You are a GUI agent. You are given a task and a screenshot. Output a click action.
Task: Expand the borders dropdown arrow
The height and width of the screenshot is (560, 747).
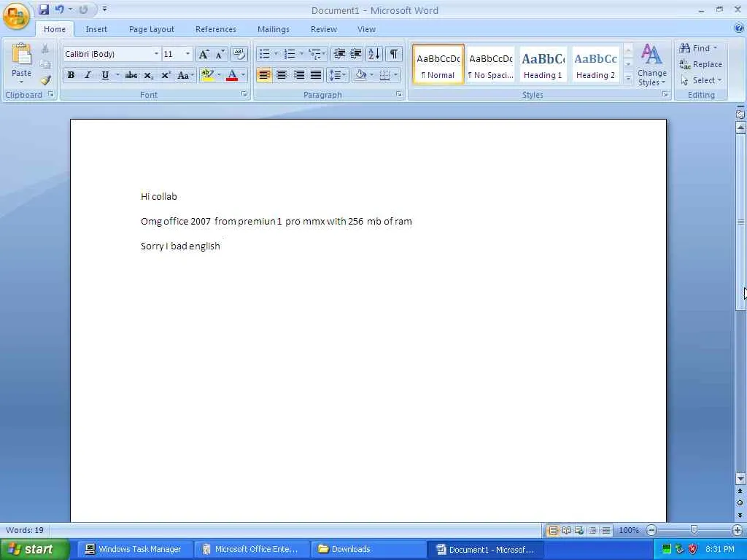pos(395,75)
